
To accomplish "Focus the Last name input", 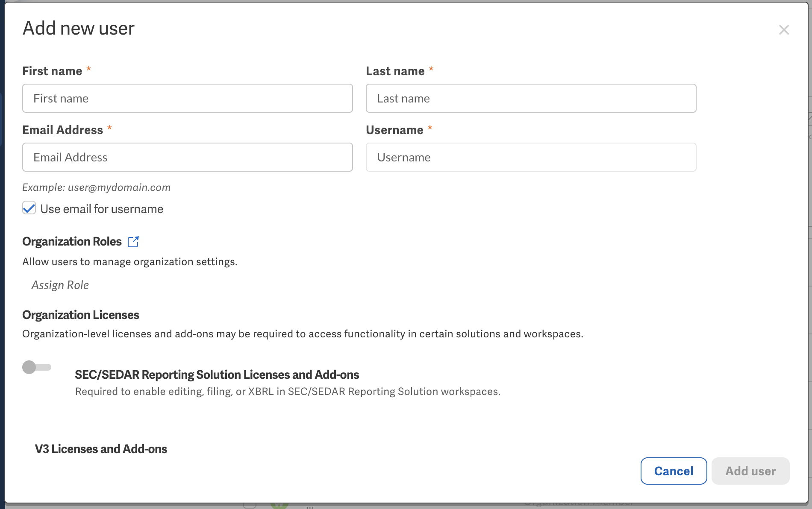I will (x=531, y=98).
